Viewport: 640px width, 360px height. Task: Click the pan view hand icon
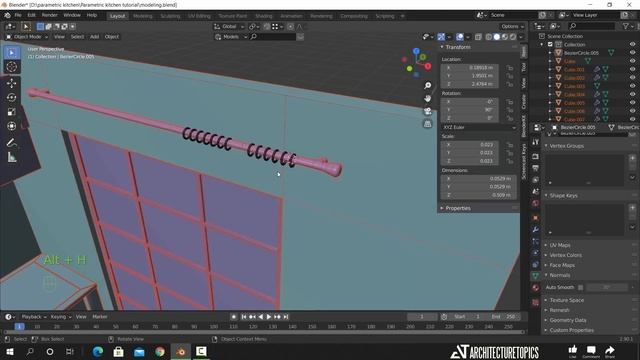(x=427, y=98)
